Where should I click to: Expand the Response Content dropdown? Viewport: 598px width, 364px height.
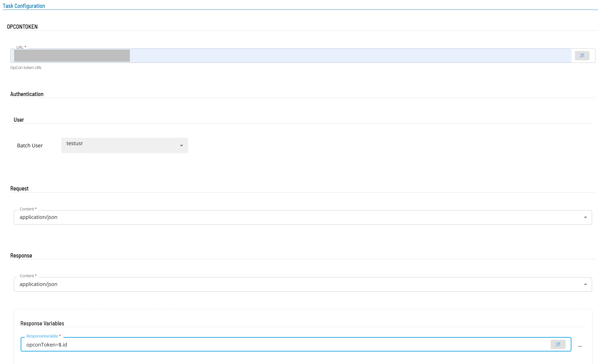303,284
